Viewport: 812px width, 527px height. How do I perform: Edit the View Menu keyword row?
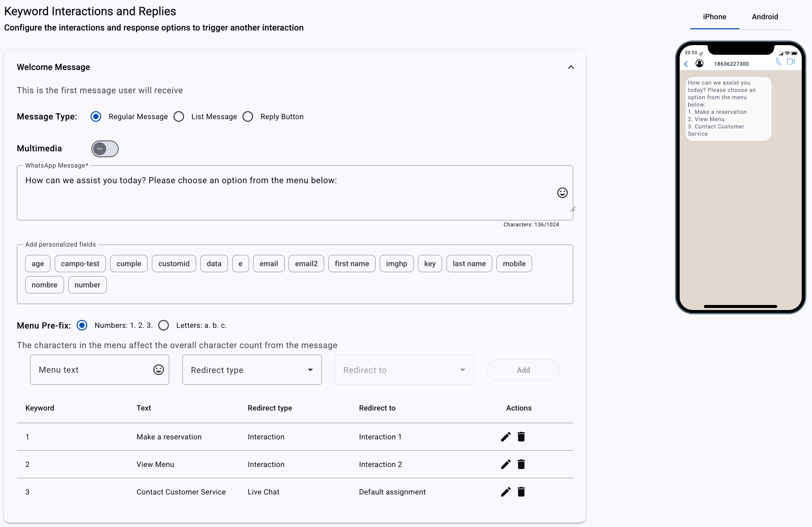click(506, 464)
